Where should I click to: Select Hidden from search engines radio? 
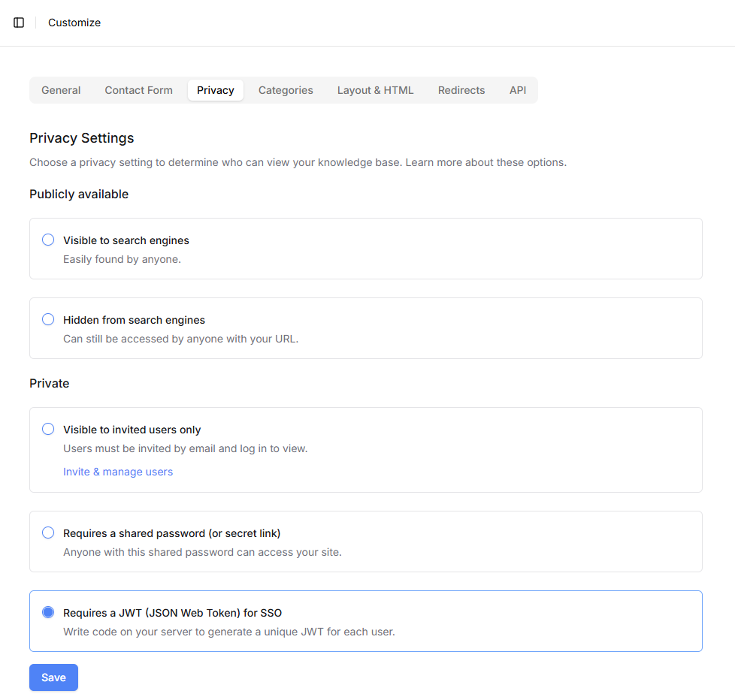(x=48, y=319)
